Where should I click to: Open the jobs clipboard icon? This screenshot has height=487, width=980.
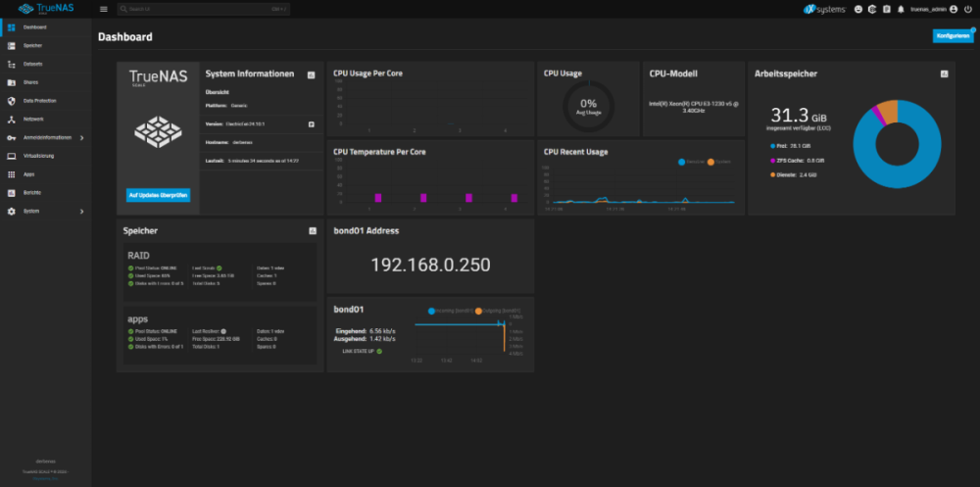point(886,9)
